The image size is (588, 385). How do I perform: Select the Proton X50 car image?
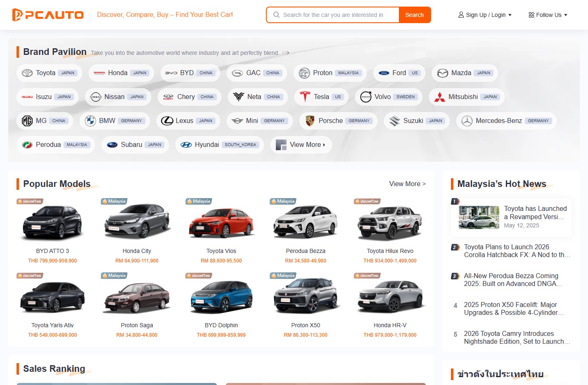coord(306,296)
